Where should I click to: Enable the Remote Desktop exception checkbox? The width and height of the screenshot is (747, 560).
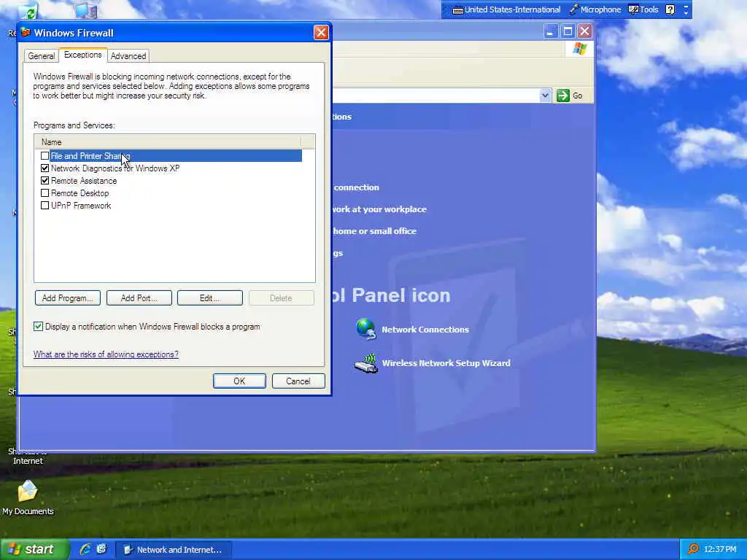[44, 192]
